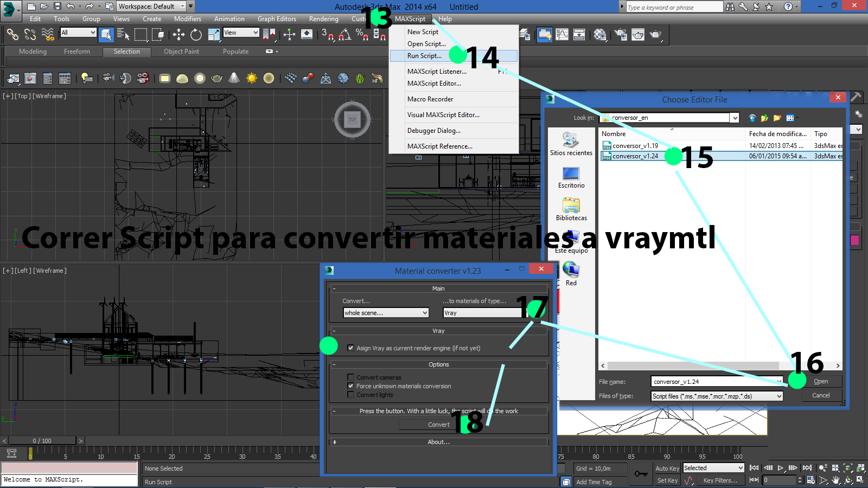The width and height of the screenshot is (868, 488).
Task: Open the Selected key filter dropdown
Action: click(713, 468)
